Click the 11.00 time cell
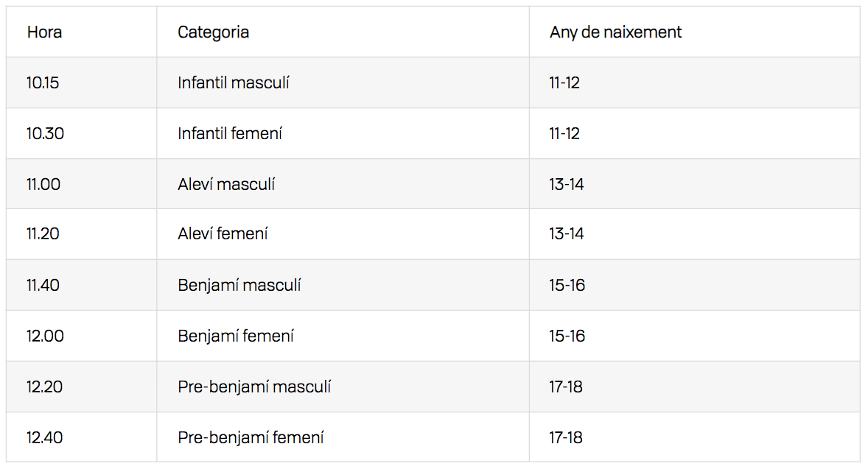 pos(43,184)
